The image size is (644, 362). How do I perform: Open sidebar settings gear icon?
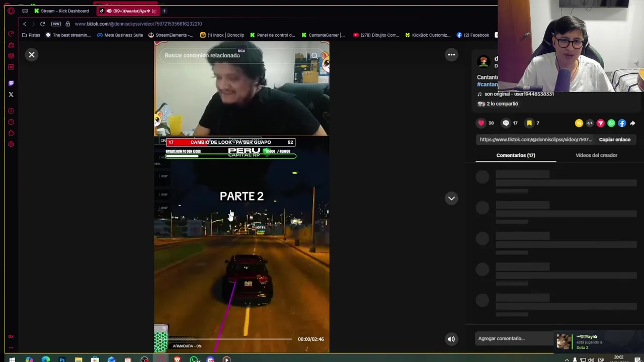(x=11, y=144)
